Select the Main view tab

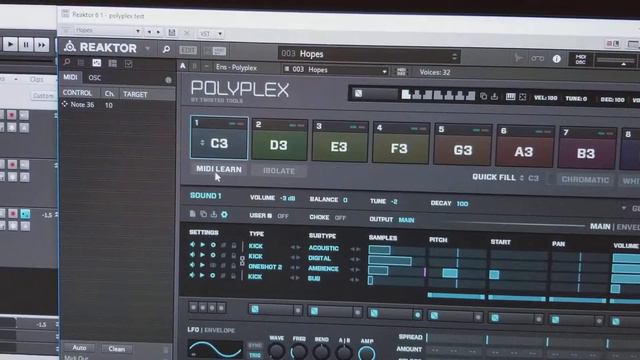[x=600, y=226]
